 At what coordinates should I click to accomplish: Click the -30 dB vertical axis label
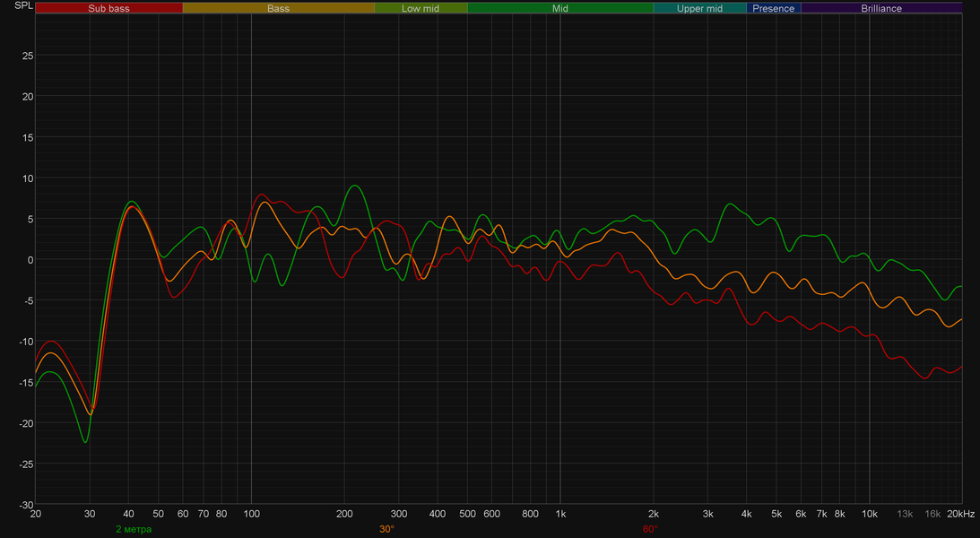[26, 505]
